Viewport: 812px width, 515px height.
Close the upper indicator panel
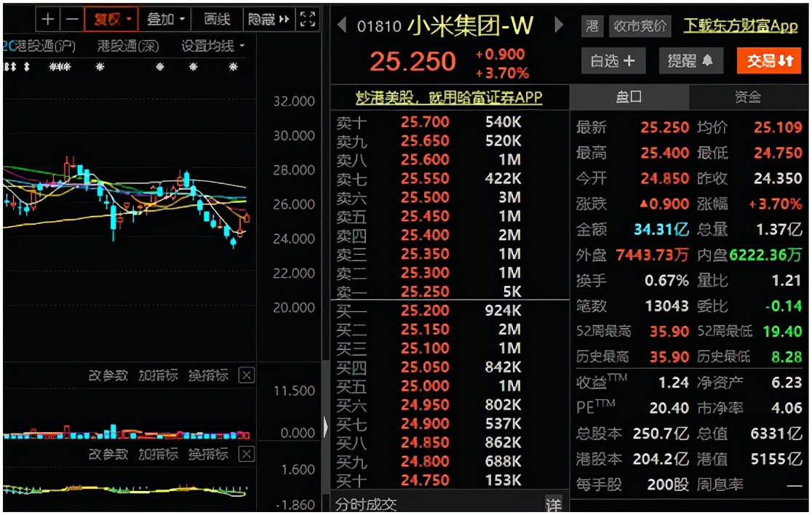pos(247,375)
